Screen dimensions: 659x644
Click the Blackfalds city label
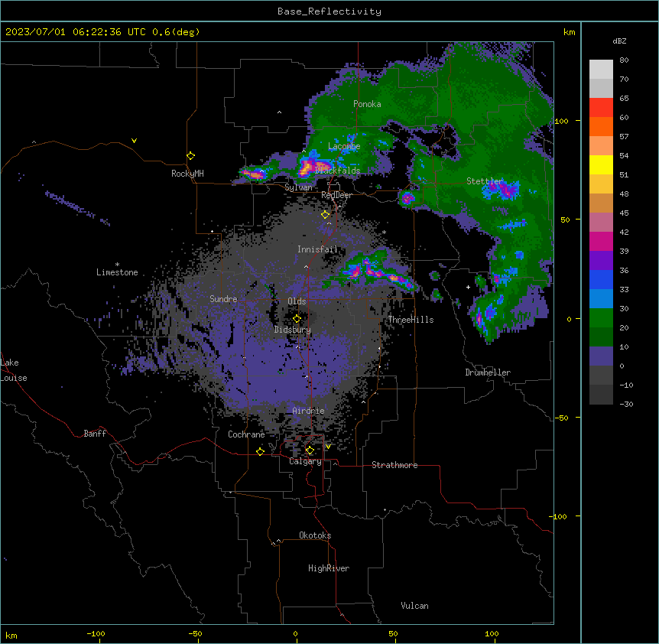pos(337,171)
